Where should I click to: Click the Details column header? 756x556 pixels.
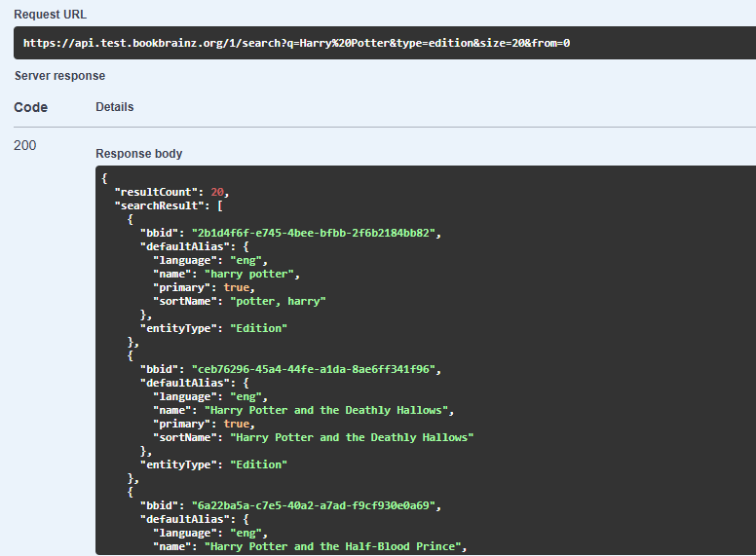pyautogui.click(x=114, y=107)
